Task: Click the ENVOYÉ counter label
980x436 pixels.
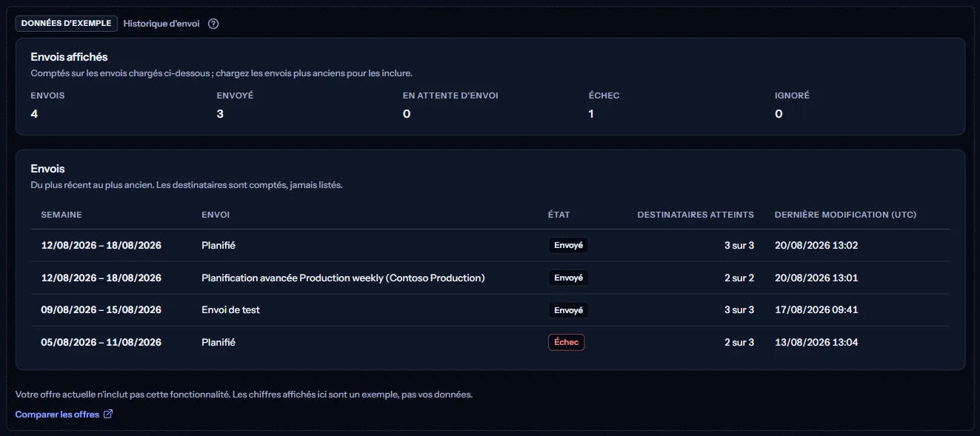Action: pos(235,95)
